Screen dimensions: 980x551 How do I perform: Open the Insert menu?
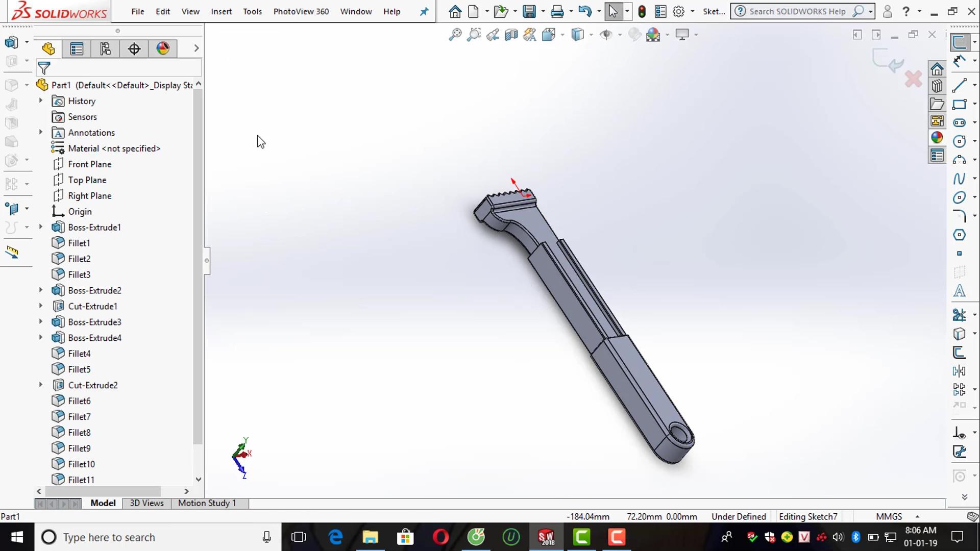click(221, 11)
